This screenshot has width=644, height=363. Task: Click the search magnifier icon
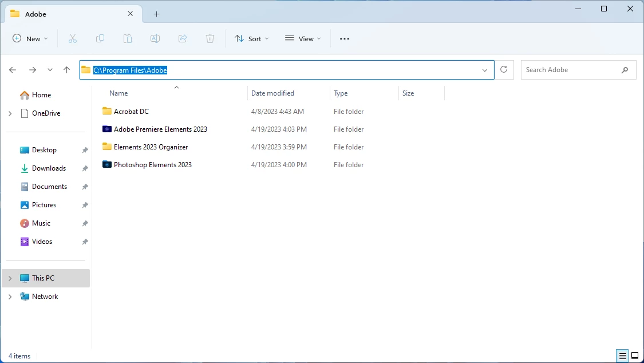pyautogui.click(x=625, y=70)
